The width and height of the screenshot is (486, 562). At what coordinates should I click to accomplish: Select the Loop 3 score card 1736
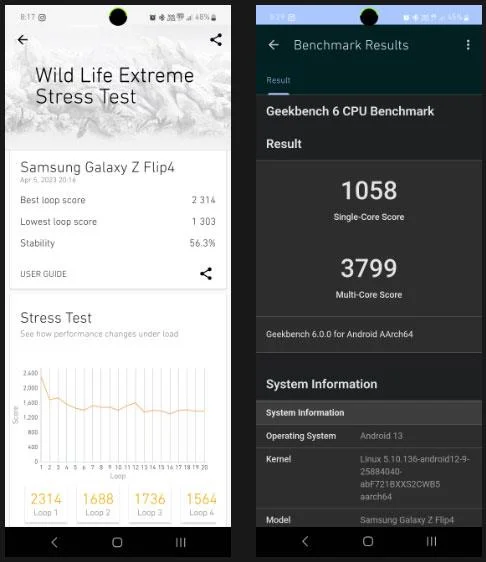pos(150,504)
